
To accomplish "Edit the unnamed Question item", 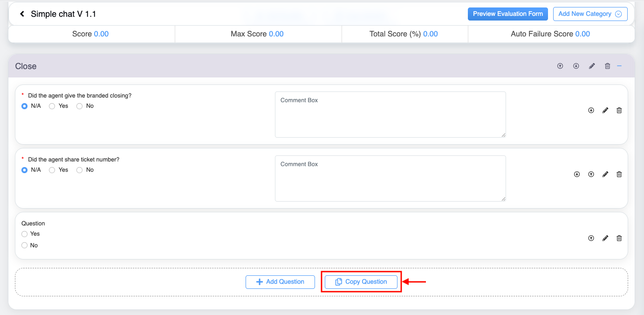I will (605, 238).
